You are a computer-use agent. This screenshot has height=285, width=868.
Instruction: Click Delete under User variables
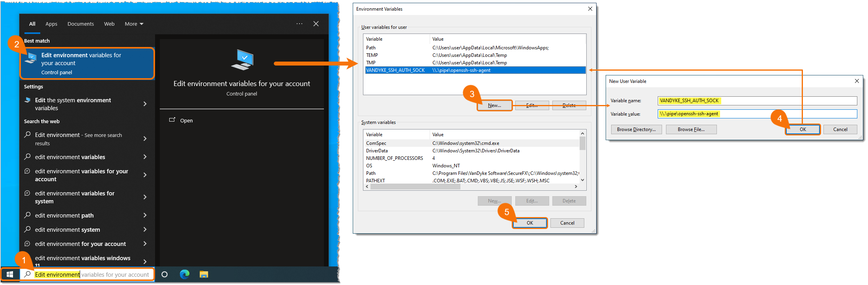(569, 105)
